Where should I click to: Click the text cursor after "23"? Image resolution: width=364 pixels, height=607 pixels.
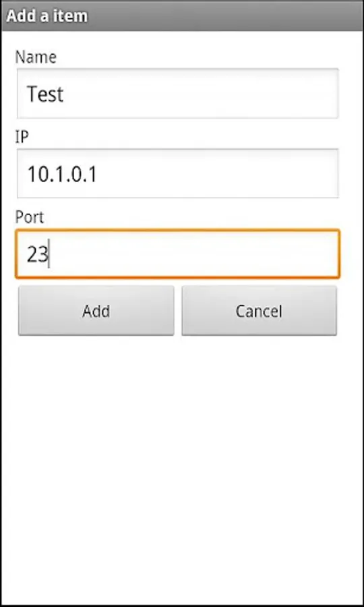[49, 254]
